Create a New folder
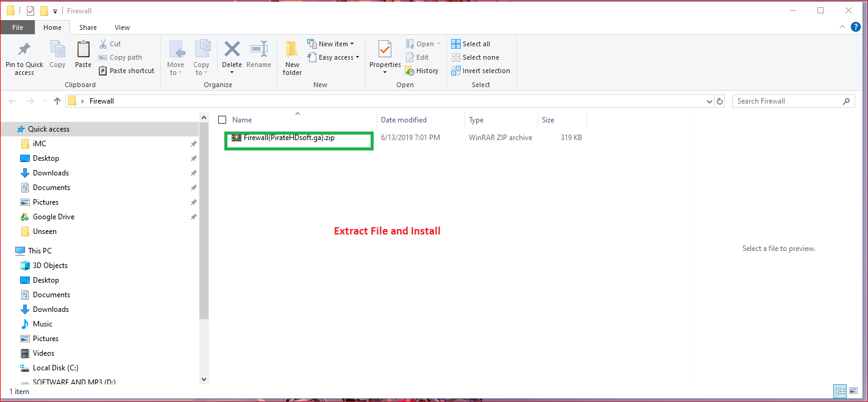Viewport: 868px width, 402px height. click(x=292, y=58)
